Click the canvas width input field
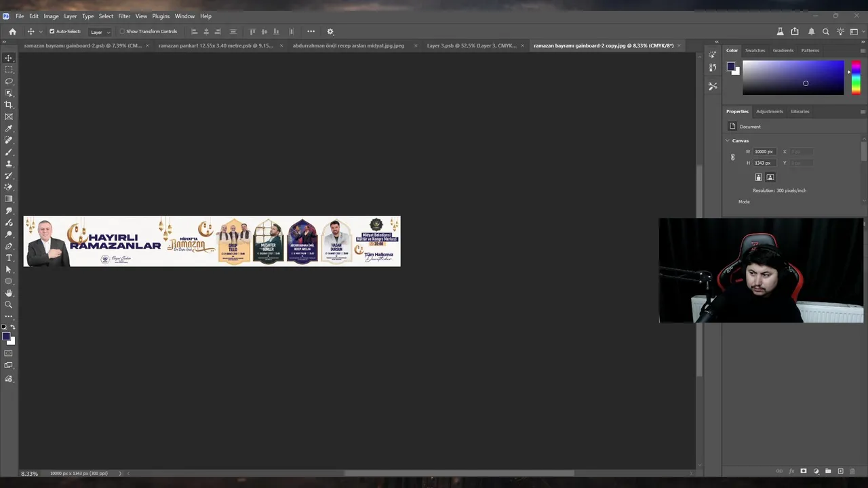This screenshot has width=868, height=488. click(764, 152)
